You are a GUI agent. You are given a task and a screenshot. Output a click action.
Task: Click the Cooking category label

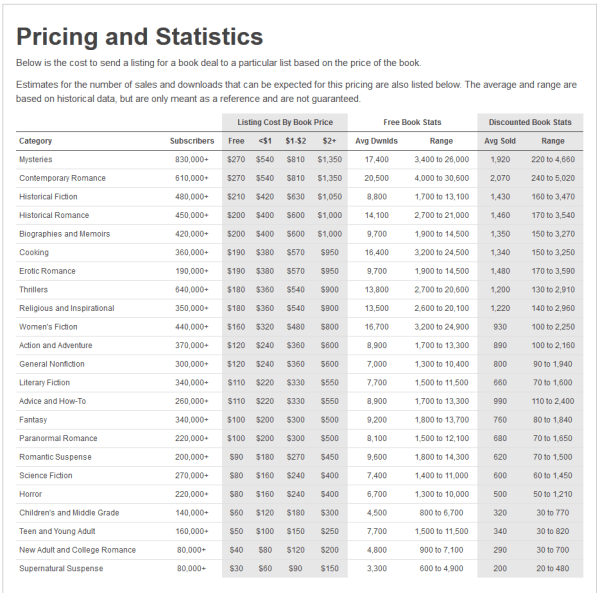click(x=34, y=253)
